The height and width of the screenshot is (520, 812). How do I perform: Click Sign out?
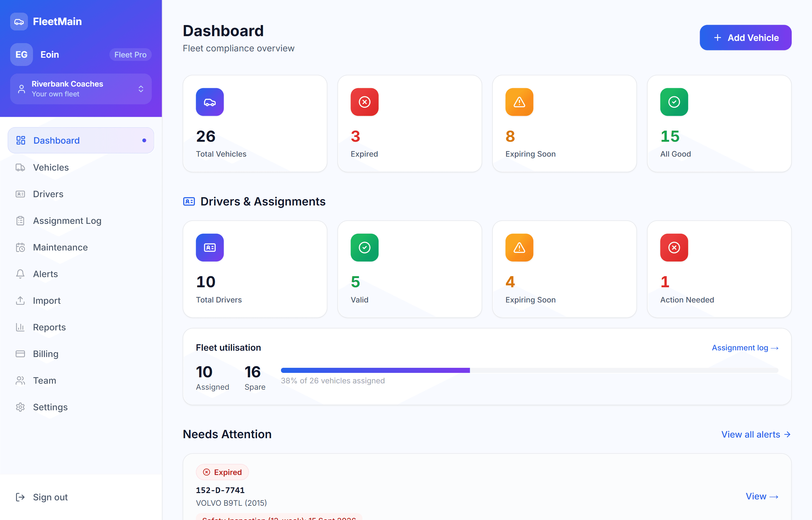tap(81, 497)
